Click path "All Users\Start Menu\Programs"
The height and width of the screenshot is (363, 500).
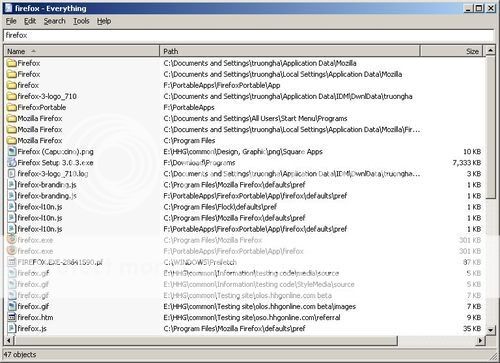[255, 118]
